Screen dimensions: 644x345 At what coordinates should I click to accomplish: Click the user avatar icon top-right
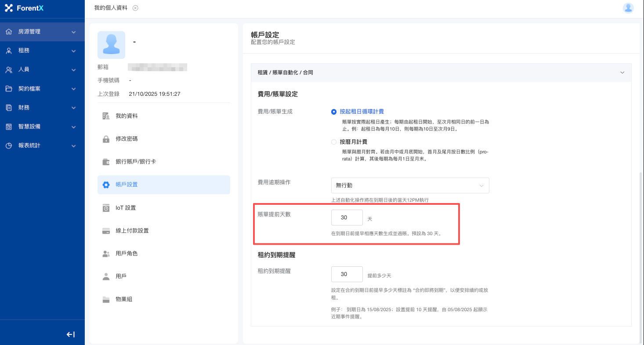click(x=628, y=8)
